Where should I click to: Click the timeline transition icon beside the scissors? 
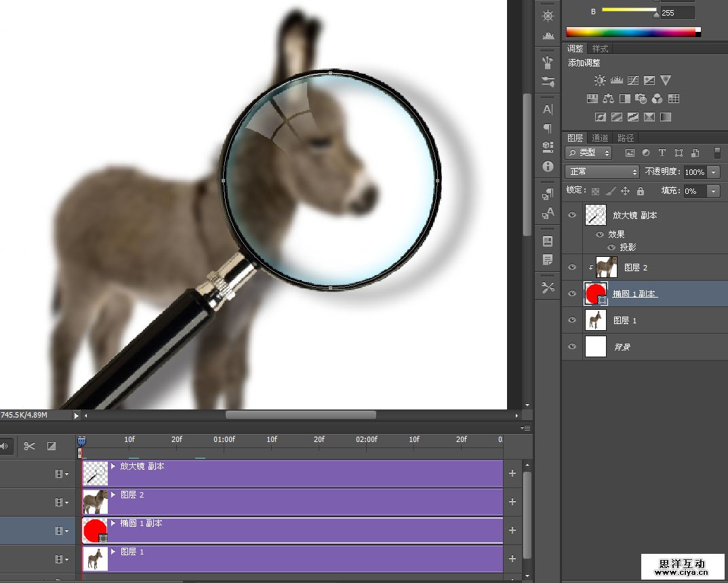51,445
